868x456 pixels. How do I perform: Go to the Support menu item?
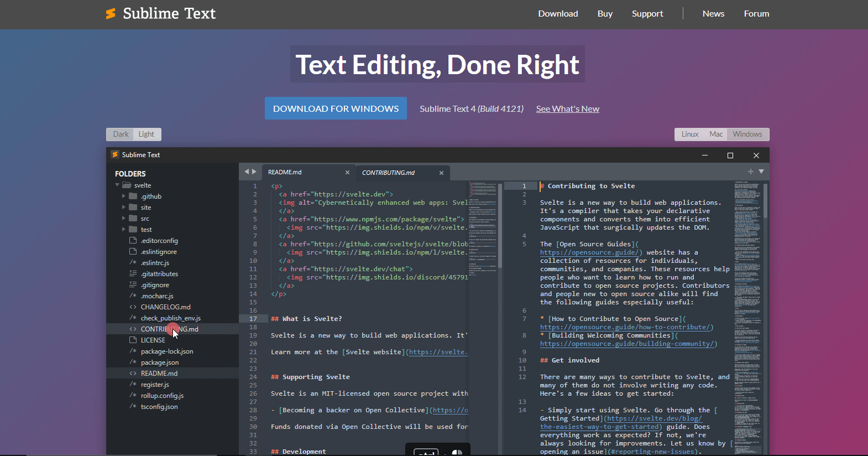(647, 14)
